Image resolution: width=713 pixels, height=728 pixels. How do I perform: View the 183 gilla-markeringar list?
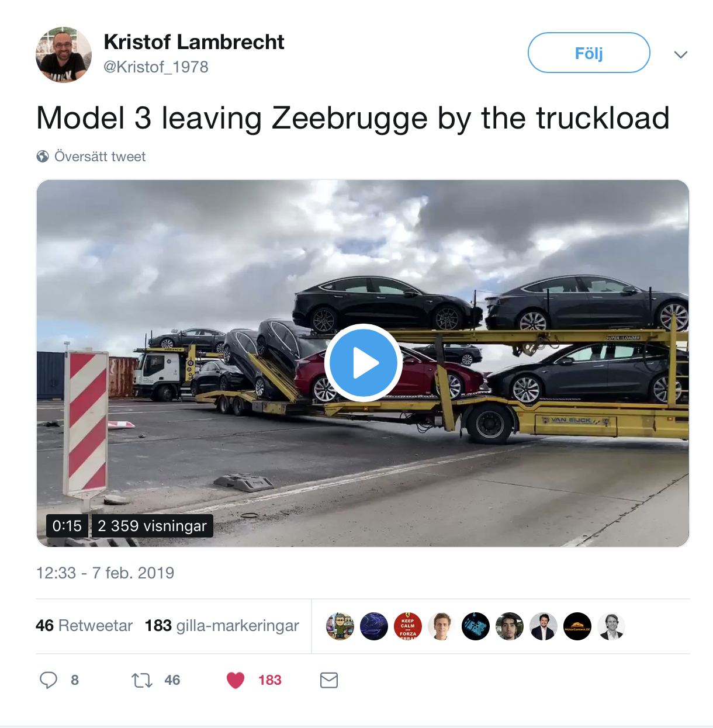click(x=222, y=626)
